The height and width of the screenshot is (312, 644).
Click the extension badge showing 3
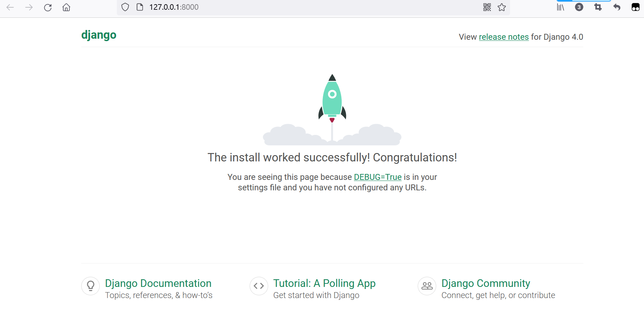579,7
